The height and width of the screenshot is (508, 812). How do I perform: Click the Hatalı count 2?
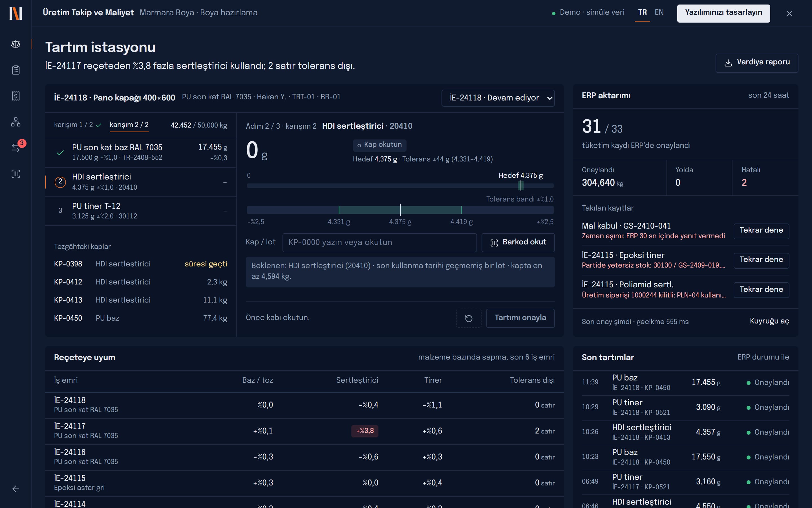tap(744, 183)
